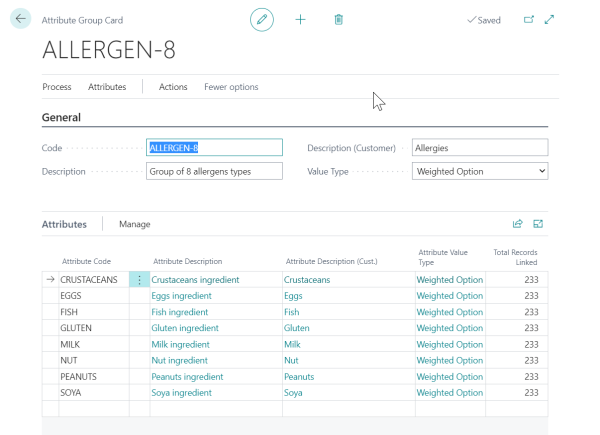This screenshot has width=600, height=435.
Task: Click the Description (Customer) field
Action: click(479, 148)
